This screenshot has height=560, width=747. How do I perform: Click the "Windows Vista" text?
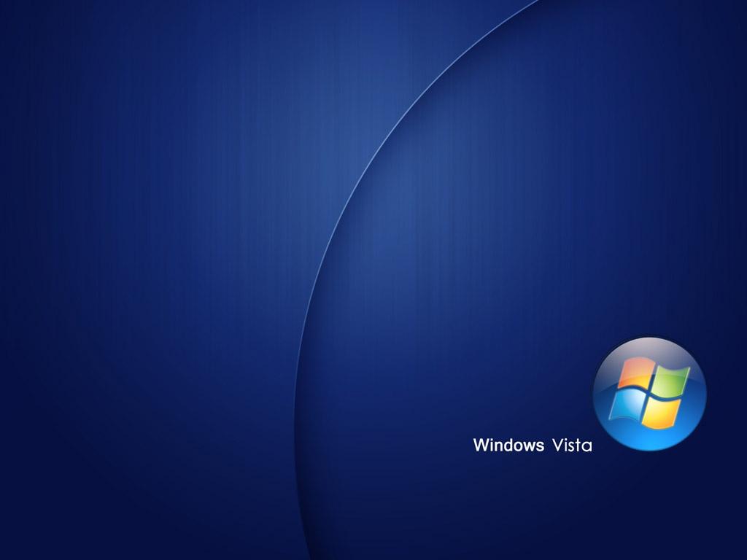[532, 445]
